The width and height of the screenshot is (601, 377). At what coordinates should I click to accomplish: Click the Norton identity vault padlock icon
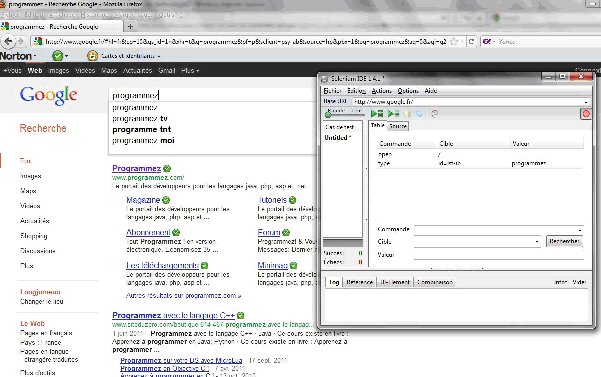(92, 56)
